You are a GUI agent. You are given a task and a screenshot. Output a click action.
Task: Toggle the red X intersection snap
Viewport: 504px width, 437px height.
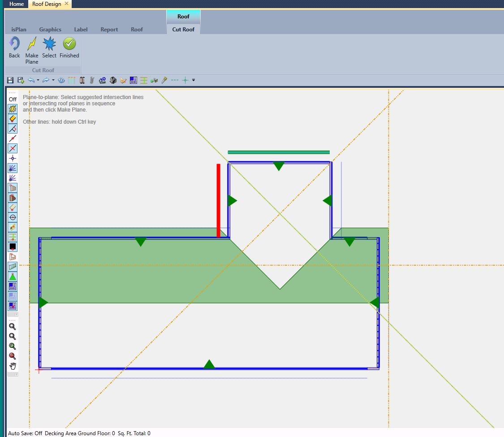(13, 148)
